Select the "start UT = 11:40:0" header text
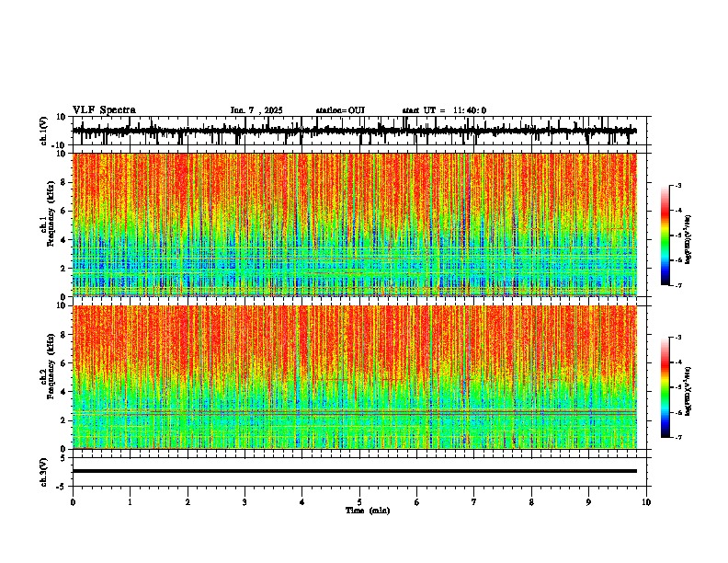The image size is (728, 563). coord(444,110)
